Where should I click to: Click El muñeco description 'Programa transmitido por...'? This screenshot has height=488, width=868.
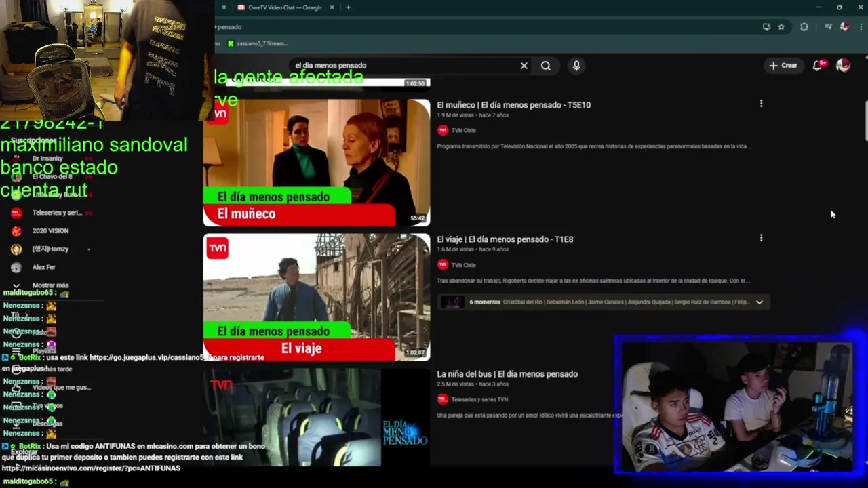[594, 146]
